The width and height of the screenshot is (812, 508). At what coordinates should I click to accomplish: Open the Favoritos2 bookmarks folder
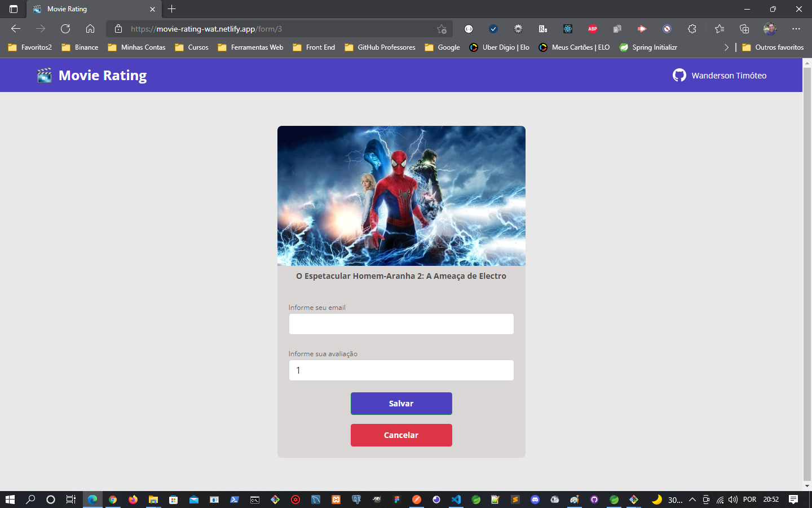point(30,47)
